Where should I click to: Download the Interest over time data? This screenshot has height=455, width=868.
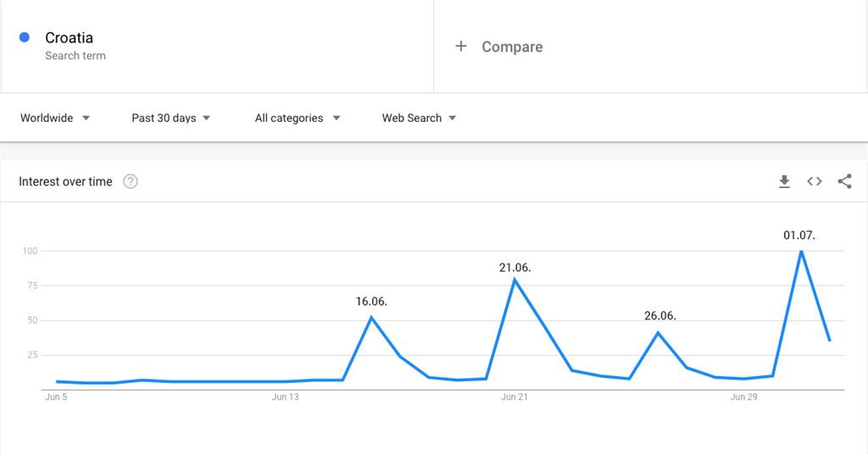click(x=784, y=181)
